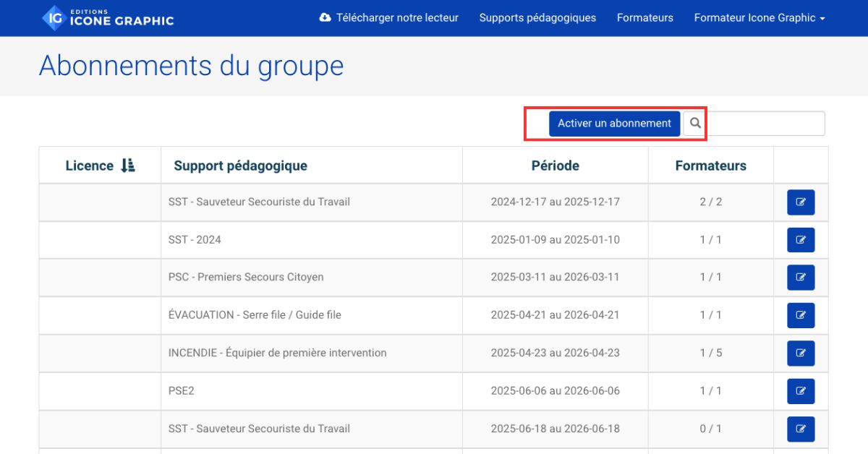
Task: Open edit for ÉVACUATION Serre file row
Action: click(800, 315)
